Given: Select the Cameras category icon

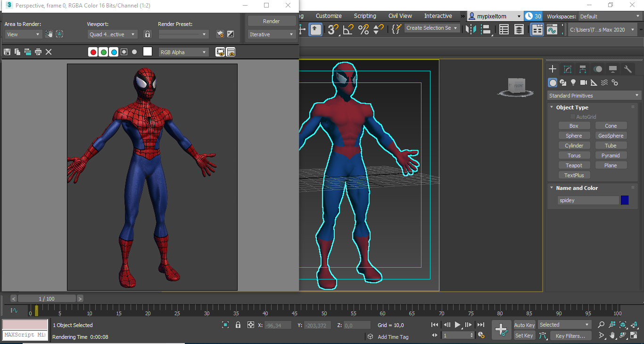Looking at the screenshot, I should (x=584, y=82).
